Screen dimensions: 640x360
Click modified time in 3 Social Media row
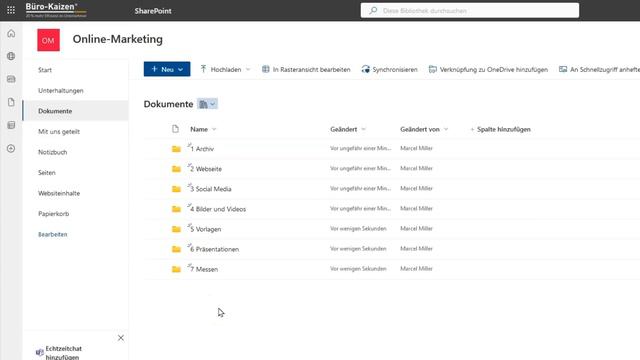360,189
